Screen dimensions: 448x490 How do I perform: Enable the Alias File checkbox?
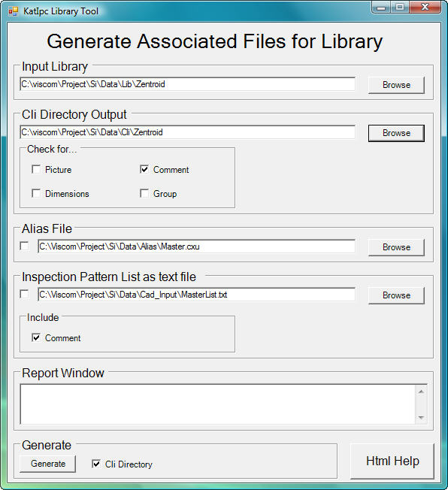click(x=24, y=247)
